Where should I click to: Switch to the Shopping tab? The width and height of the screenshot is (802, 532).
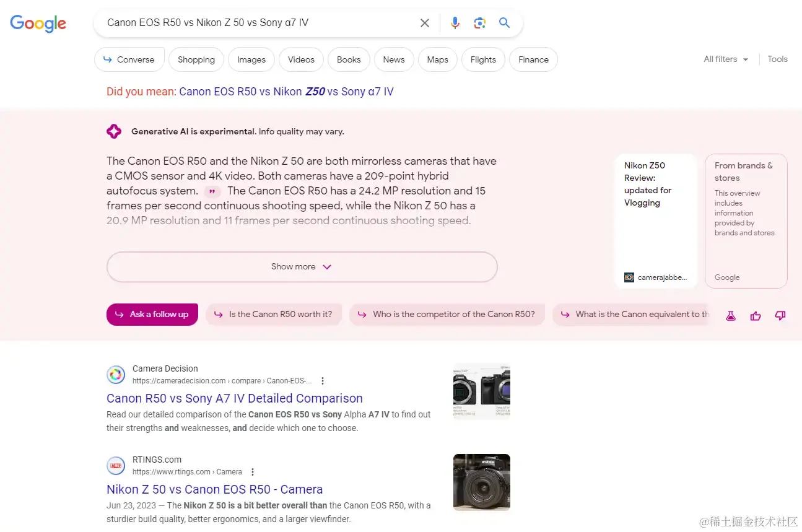pyautogui.click(x=196, y=59)
